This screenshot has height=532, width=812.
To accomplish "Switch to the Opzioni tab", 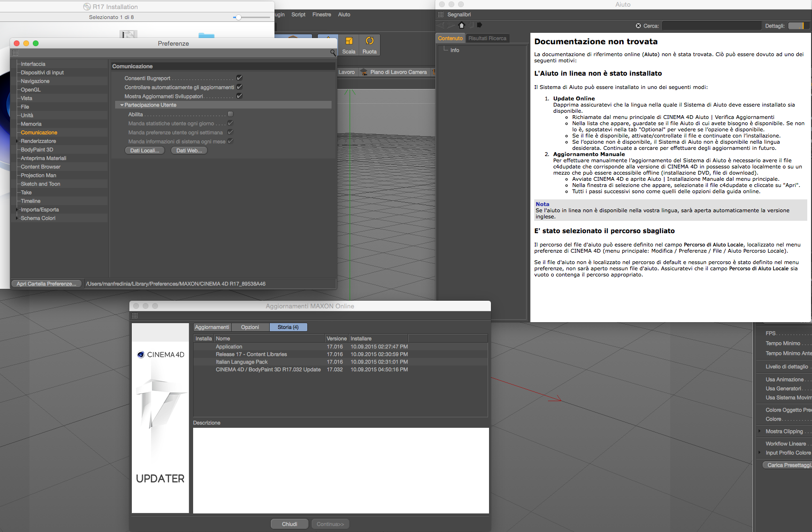I will click(x=250, y=327).
